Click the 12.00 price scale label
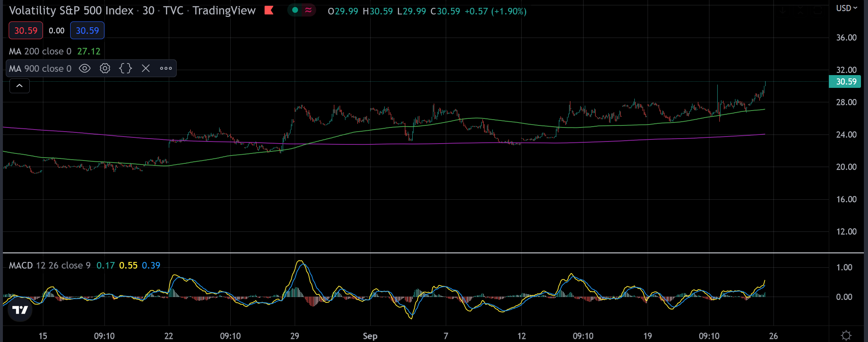The height and width of the screenshot is (342, 868). (847, 231)
